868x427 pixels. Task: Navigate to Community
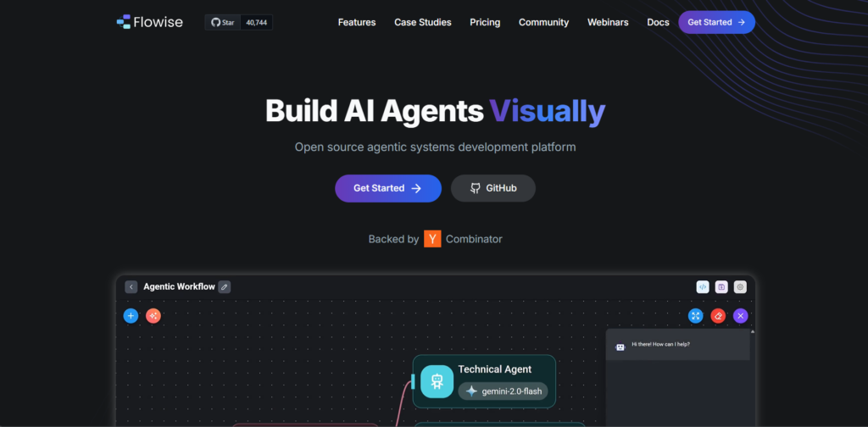point(543,22)
